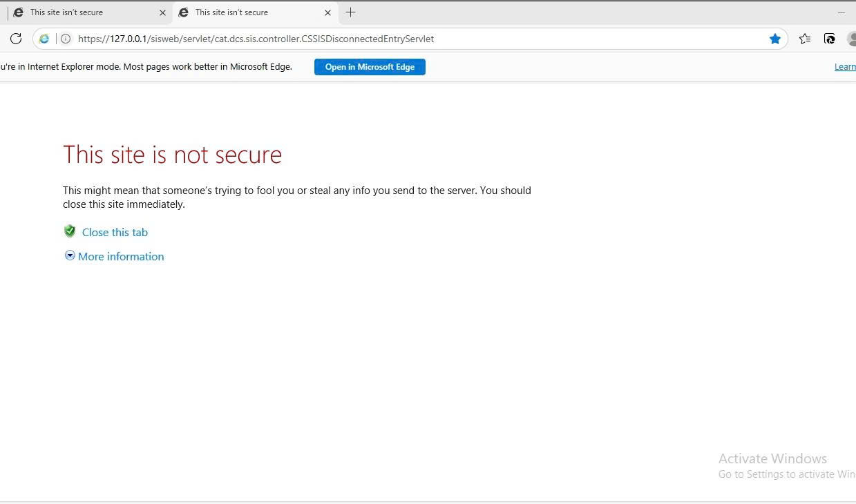Click the Internet Explorer mode icon in address bar
Image resolution: width=856 pixels, height=504 pixels.
[x=44, y=39]
